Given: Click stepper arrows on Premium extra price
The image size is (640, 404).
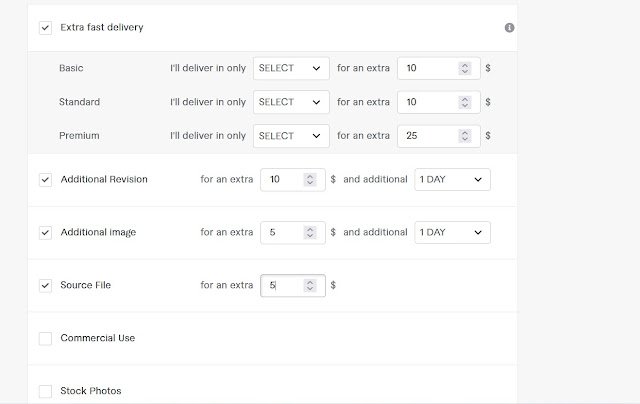Looking at the screenshot, I should [x=464, y=136].
